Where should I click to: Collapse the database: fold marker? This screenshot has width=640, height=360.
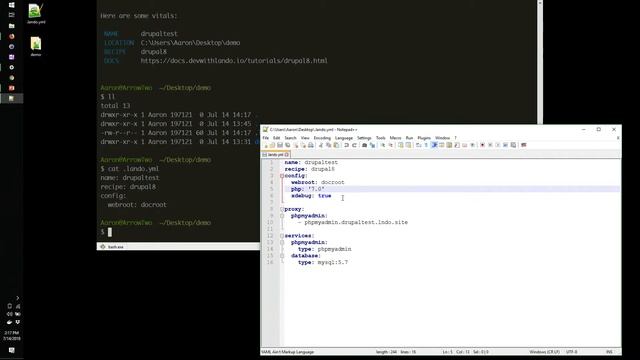(282, 256)
